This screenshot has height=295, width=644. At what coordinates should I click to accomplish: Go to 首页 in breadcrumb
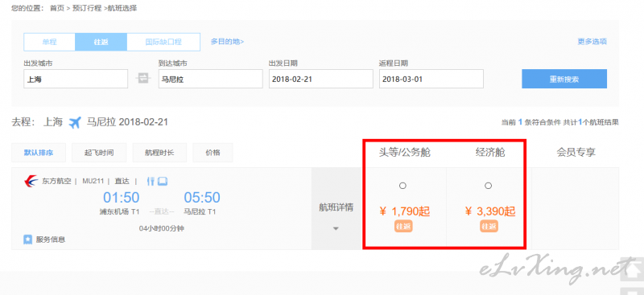(57, 8)
